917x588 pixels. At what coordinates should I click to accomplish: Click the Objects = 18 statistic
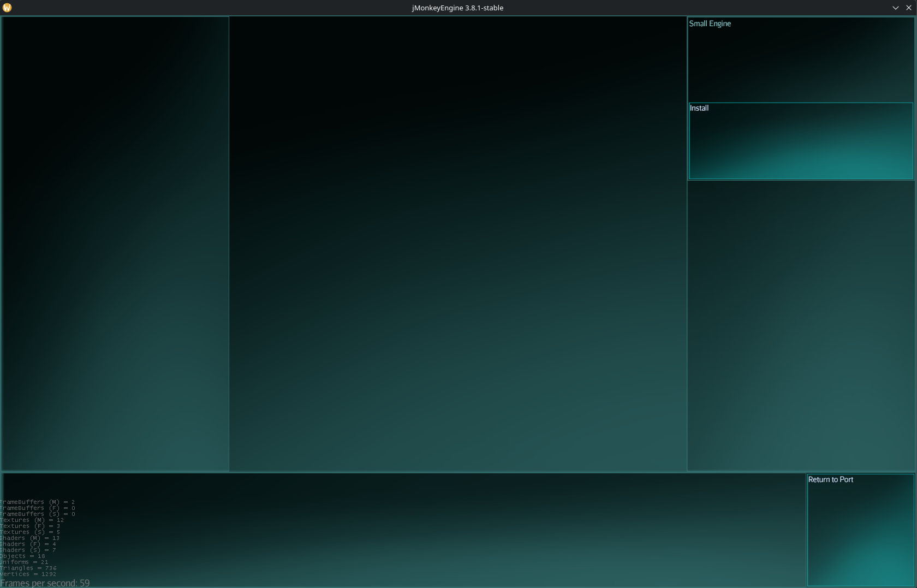(x=22, y=556)
